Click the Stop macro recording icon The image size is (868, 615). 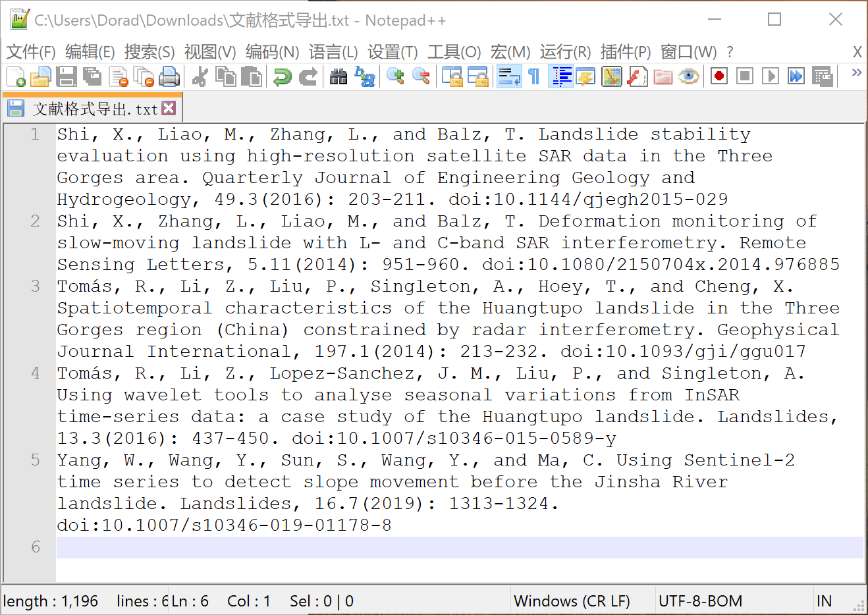click(x=745, y=76)
